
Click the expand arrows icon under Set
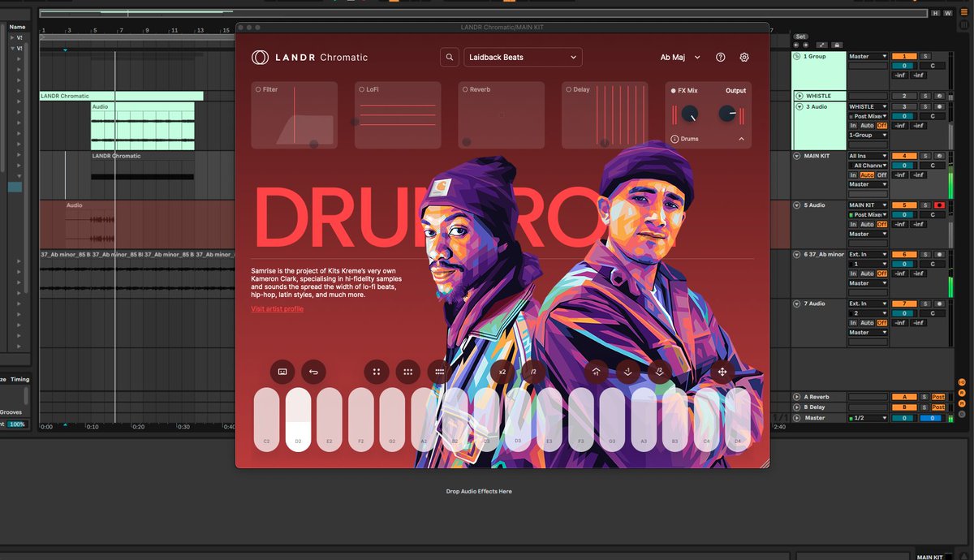pyautogui.click(x=822, y=45)
